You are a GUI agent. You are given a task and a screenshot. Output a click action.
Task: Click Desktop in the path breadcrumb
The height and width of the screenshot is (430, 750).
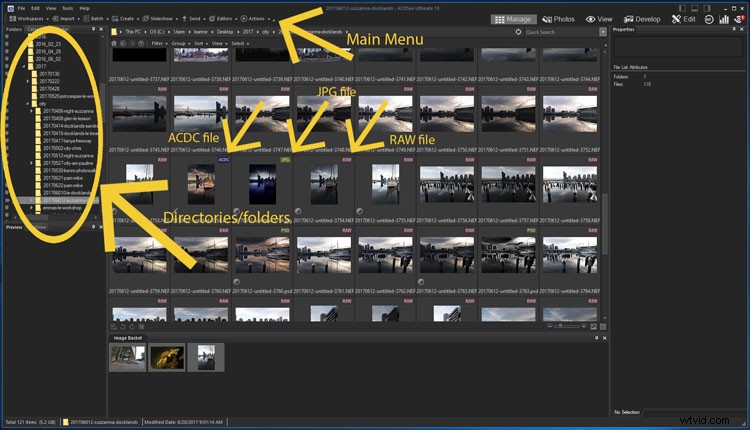click(x=225, y=32)
